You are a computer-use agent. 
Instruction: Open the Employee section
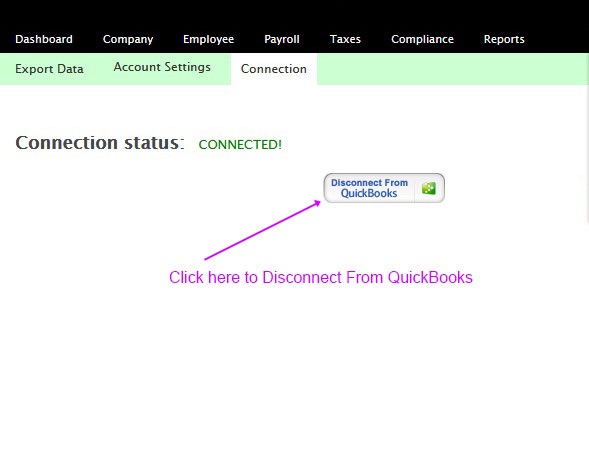tap(208, 39)
